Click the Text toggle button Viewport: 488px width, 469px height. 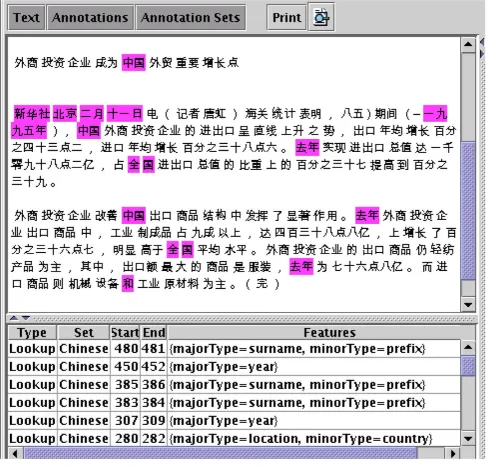pyautogui.click(x=26, y=18)
